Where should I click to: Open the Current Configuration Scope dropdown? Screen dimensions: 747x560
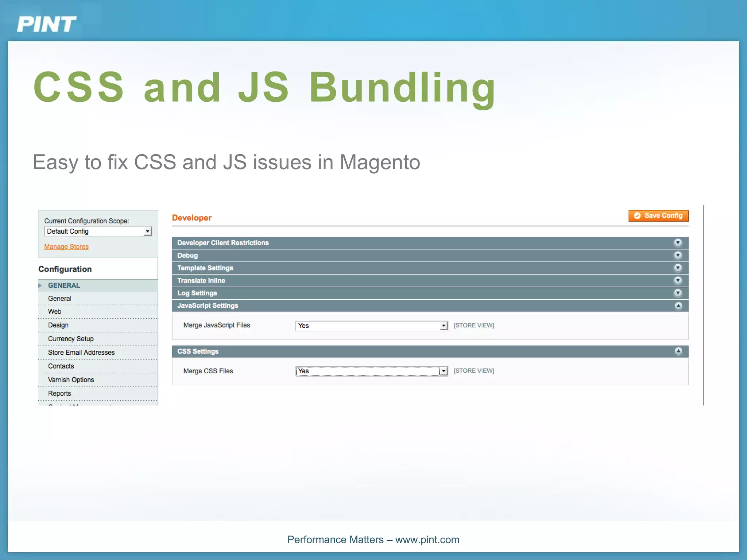(x=98, y=231)
